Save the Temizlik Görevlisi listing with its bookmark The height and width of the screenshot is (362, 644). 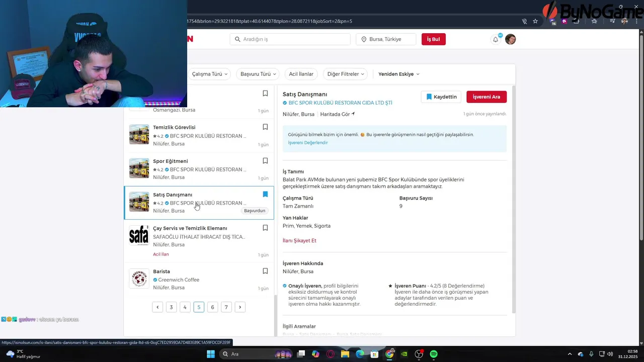(x=265, y=127)
